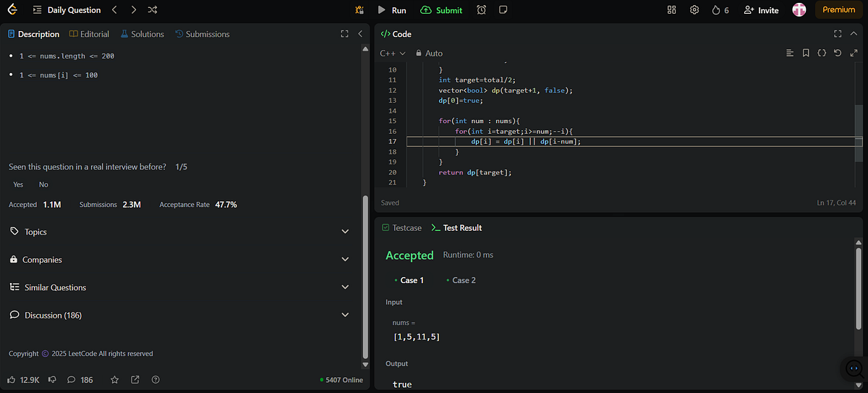
Task: Toggle the Auto lock setting
Action: [429, 53]
